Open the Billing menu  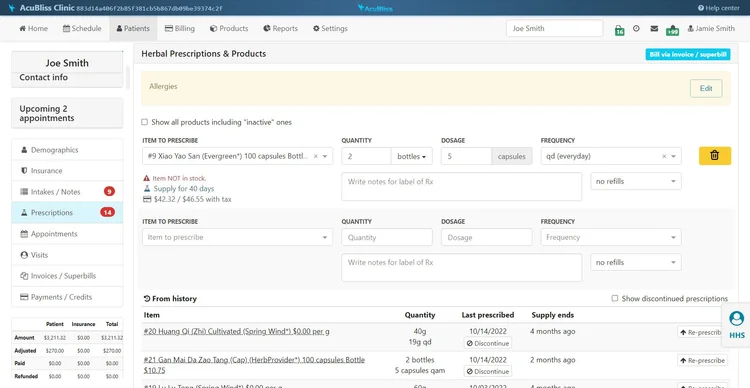[x=179, y=28]
